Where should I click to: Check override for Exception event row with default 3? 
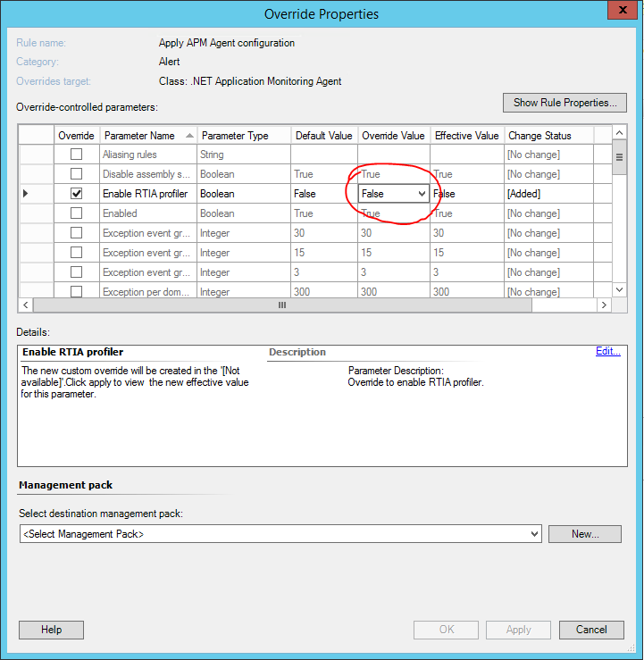tap(76, 272)
